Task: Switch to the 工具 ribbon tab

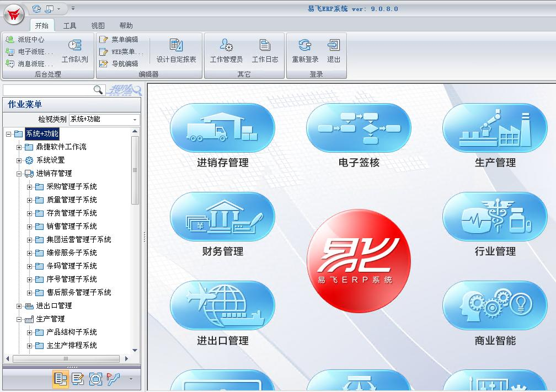Action: 69,25
